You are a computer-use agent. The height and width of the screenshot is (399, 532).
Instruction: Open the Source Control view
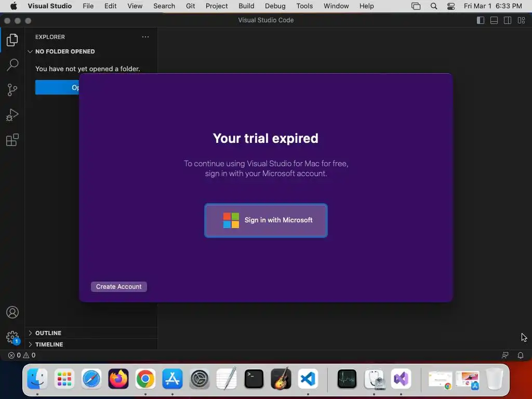click(x=12, y=90)
